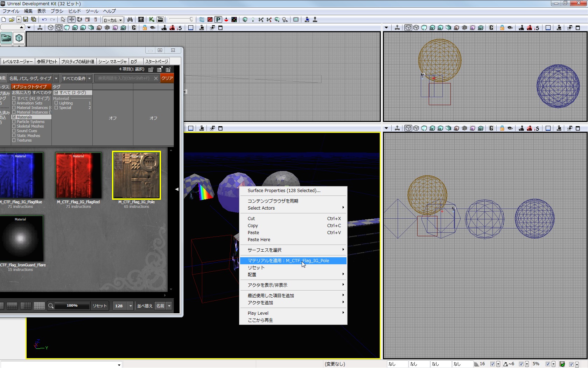Click the undo arrow icon
The height and width of the screenshot is (368, 588).
click(44, 20)
